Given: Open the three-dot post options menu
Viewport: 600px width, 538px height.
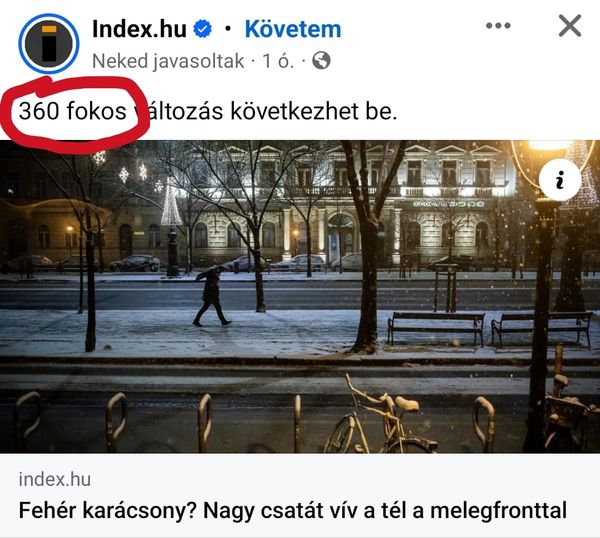Looking at the screenshot, I should 498,26.
